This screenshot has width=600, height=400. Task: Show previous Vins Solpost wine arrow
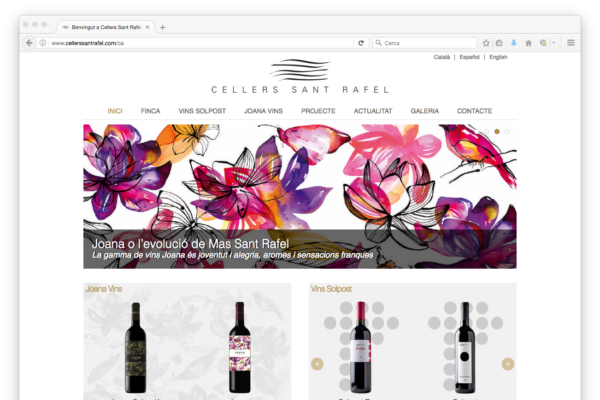click(x=317, y=364)
